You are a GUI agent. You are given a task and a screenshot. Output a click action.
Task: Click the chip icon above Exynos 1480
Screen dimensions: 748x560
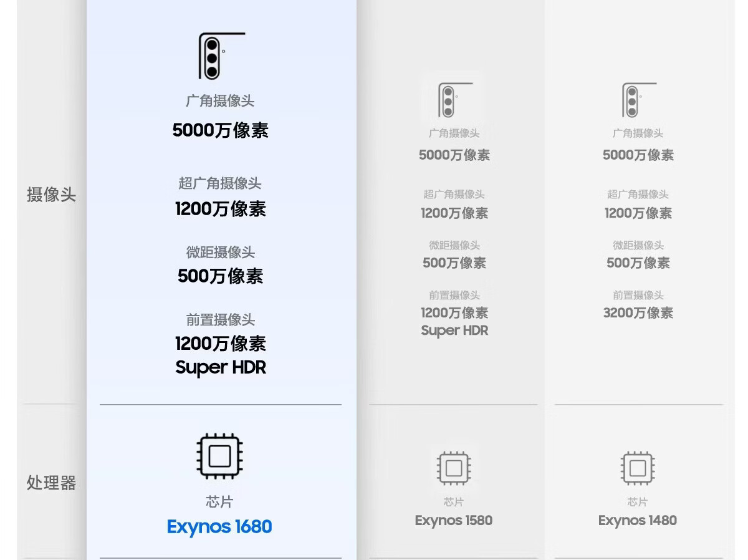(x=638, y=468)
